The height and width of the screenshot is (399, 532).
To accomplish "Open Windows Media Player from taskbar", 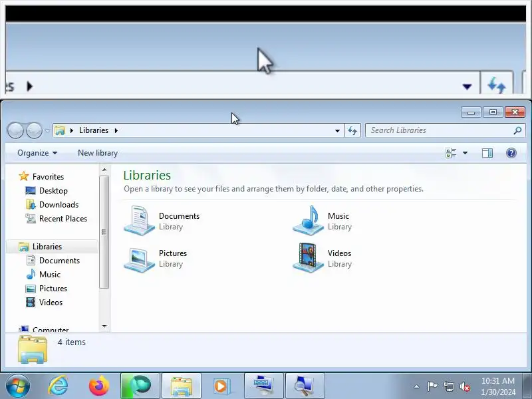I will tap(222, 386).
